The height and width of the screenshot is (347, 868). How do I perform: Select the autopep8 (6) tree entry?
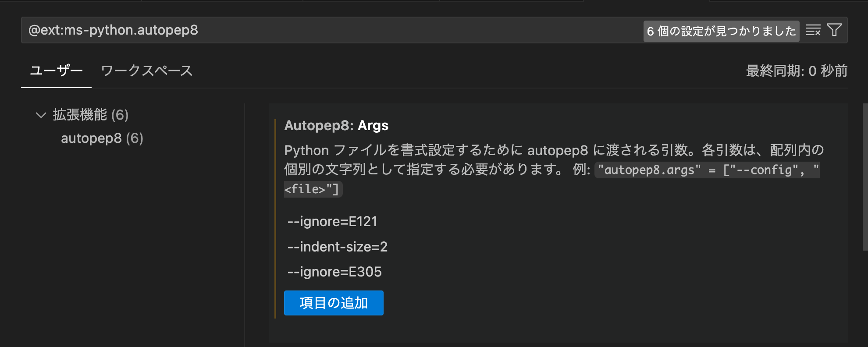(102, 138)
